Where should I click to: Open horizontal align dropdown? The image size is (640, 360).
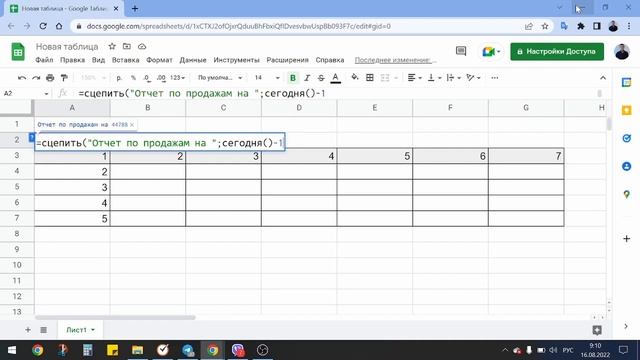point(414,78)
